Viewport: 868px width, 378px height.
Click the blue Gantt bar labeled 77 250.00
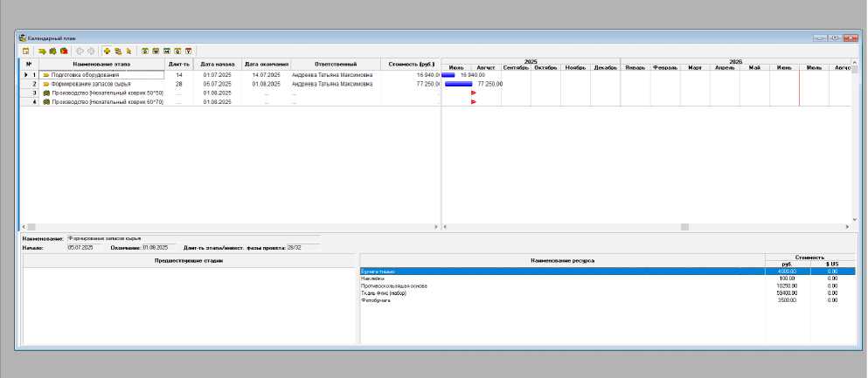458,84
